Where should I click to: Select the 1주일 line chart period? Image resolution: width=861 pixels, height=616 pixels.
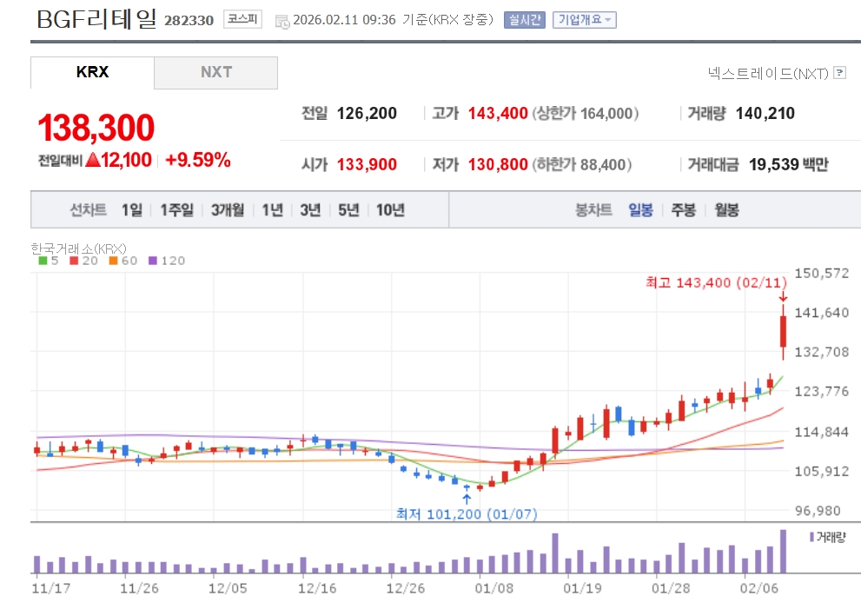click(x=177, y=209)
